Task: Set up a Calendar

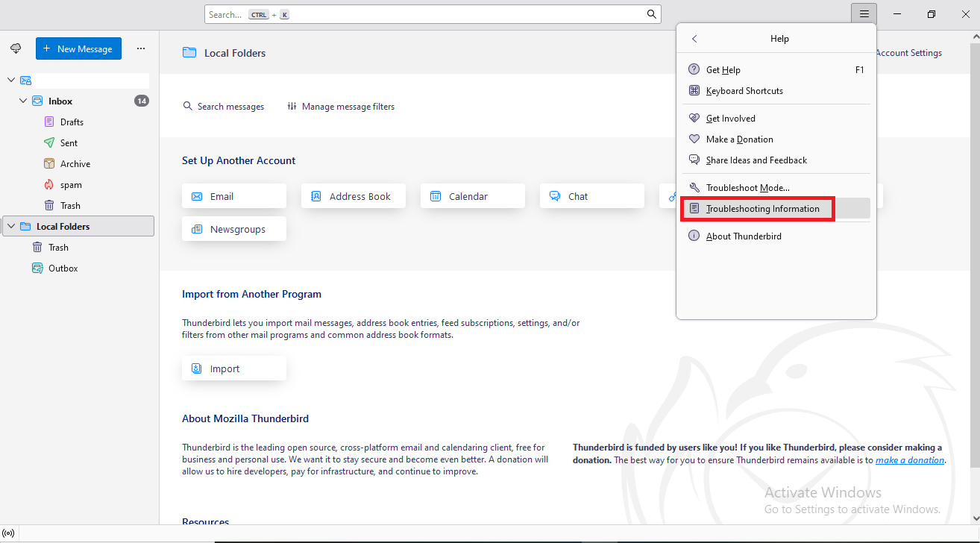Action: tap(473, 196)
